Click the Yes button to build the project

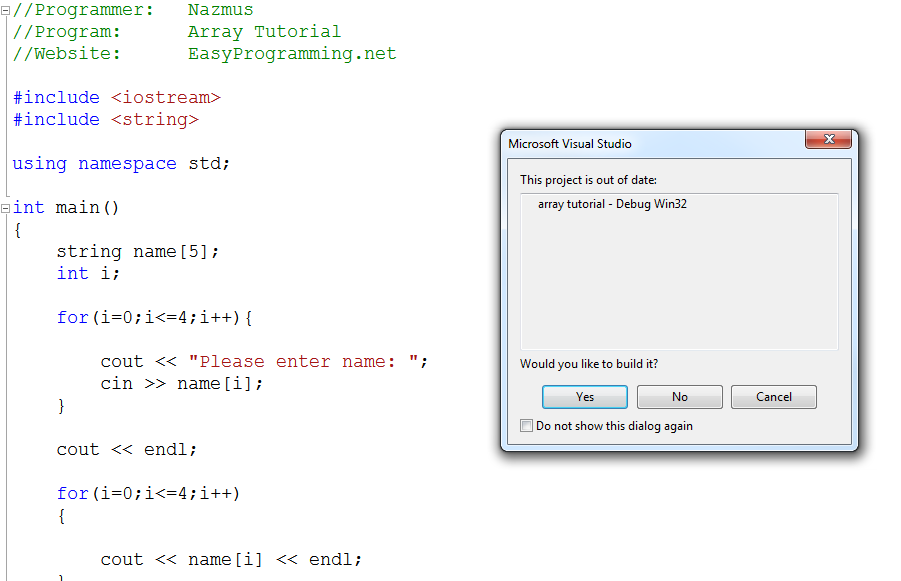click(x=584, y=396)
